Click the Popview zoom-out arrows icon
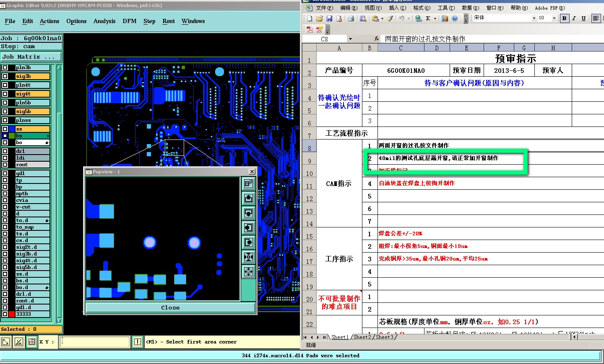The height and width of the screenshot is (364, 604). (x=249, y=271)
